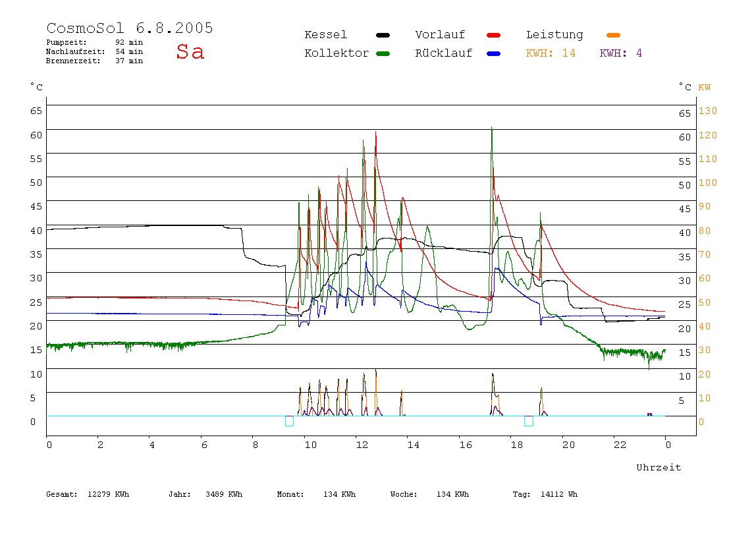The height and width of the screenshot is (535, 756).
Task: Click the orange "70" KW axis tick
Action: pos(705,254)
